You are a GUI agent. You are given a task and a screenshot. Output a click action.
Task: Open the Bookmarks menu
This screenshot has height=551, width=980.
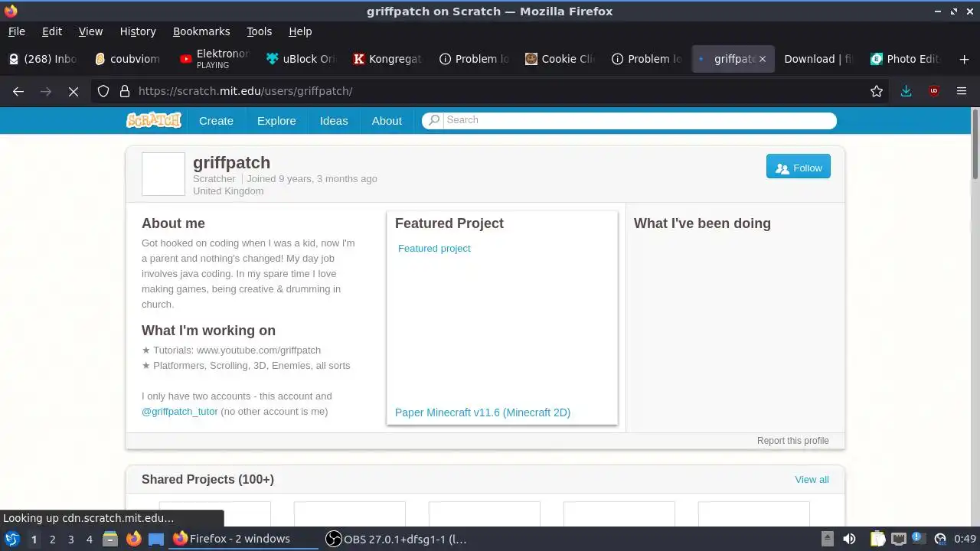[201, 31]
